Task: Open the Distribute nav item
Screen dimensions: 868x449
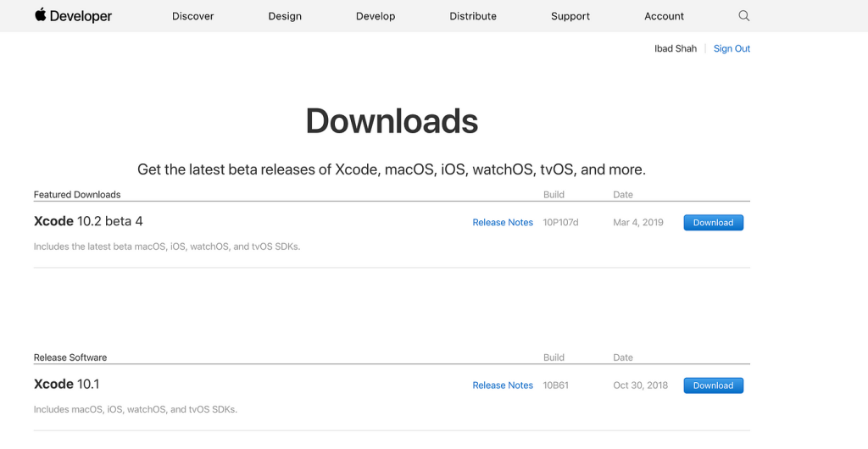Action: (x=473, y=16)
